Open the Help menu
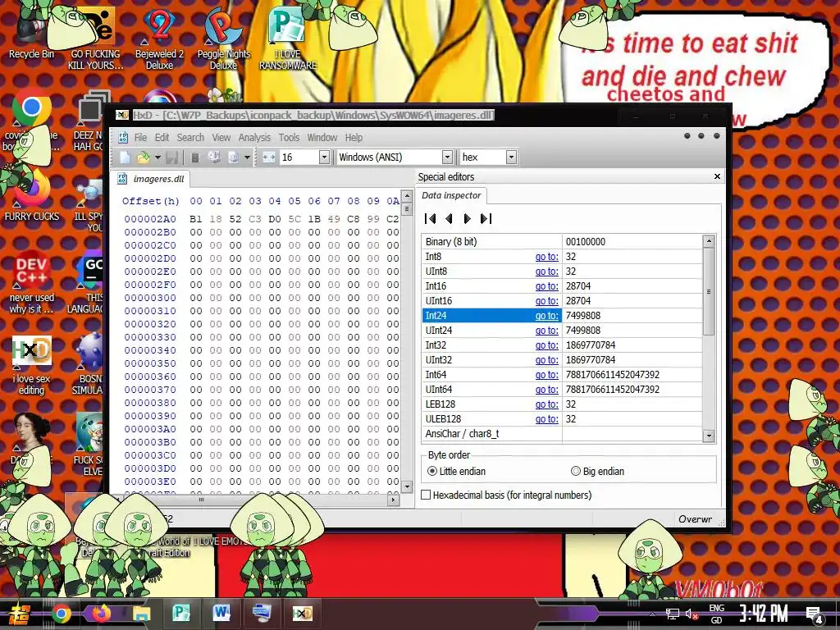Viewport: 840px width, 630px height. (x=354, y=137)
